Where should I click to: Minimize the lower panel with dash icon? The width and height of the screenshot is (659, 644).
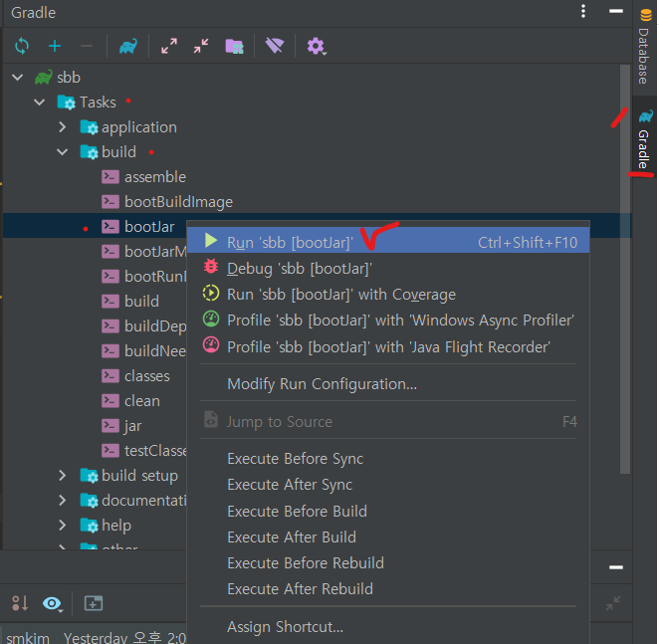pyautogui.click(x=616, y=567)
